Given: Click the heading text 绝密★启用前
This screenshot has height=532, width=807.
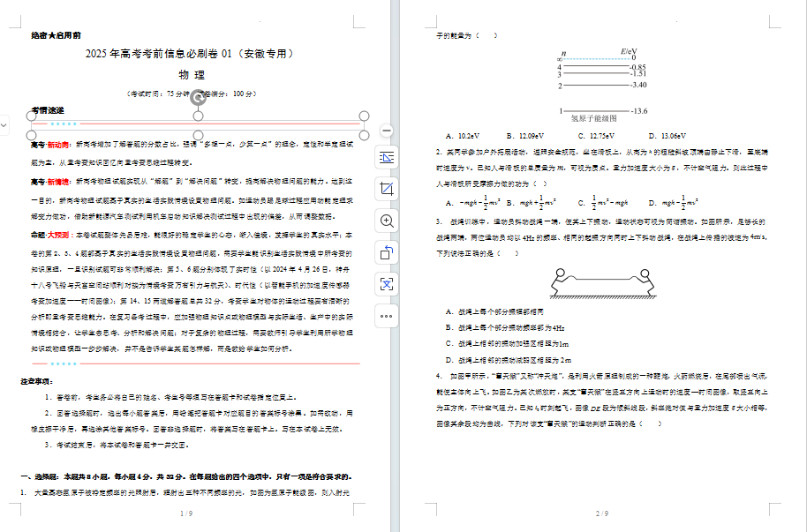Looking at the screenshot, I should 56,35.
